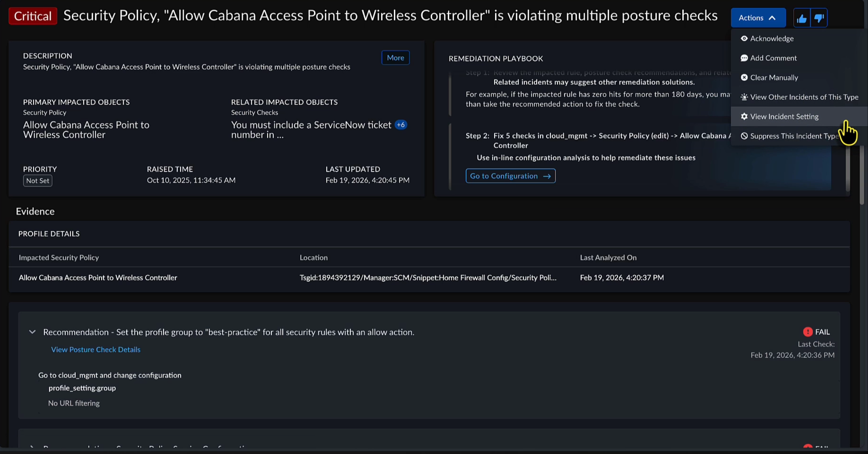Expand the +6 related security checks badge

click(x=401, y=125)
